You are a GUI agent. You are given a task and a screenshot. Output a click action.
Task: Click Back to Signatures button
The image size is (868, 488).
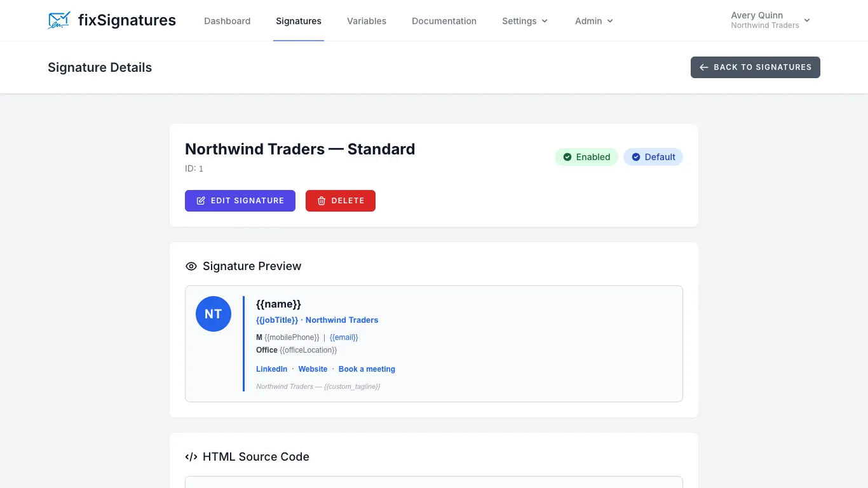(756, 67)
